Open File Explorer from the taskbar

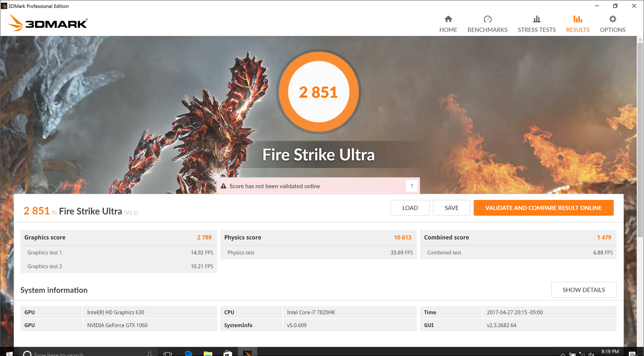coord(208,353)
